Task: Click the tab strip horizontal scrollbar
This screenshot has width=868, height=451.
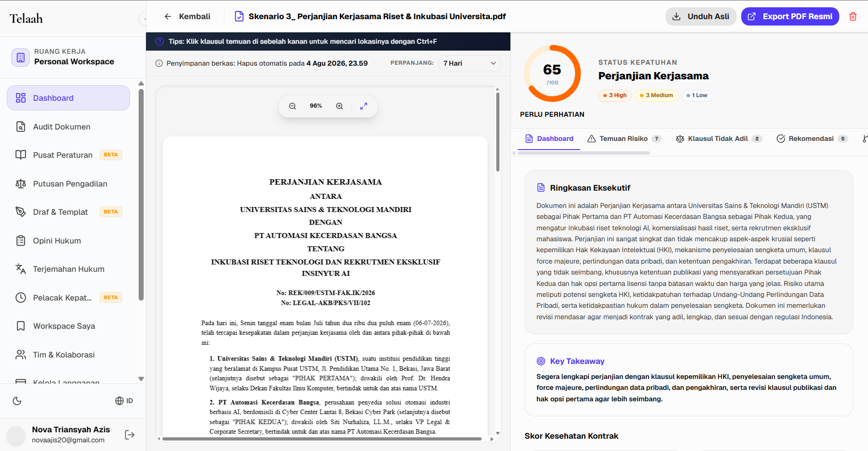Action: 584,153
